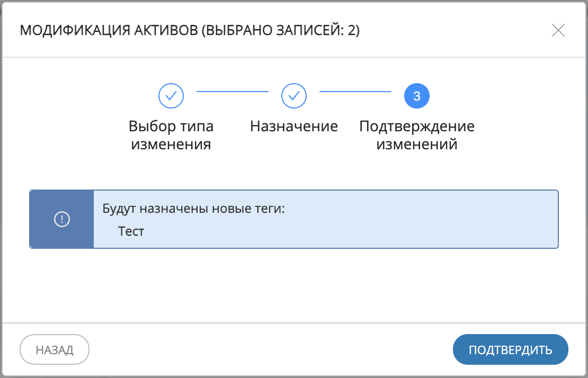
Task: Click the exclamation warning icon in the info box
Action: [61, 219]
